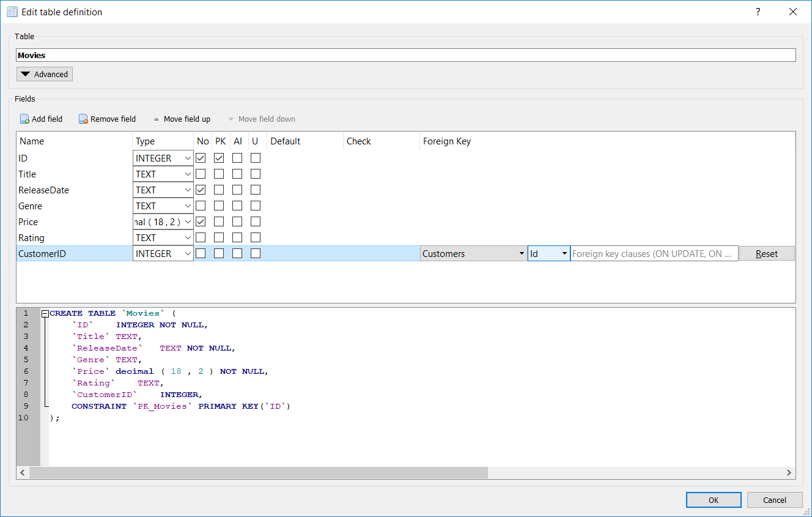This screenshot has height=517, width=812.
Task: Click the Move field up arrow
Action: coord(157,119)
